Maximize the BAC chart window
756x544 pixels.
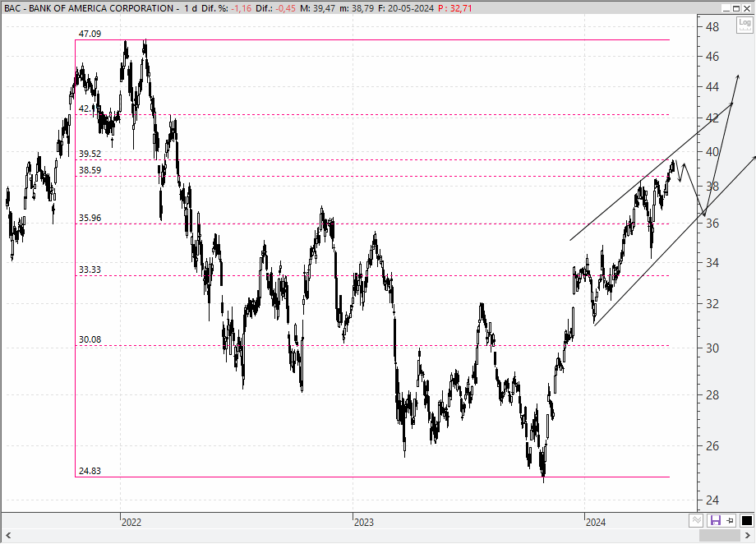(736, 8)
